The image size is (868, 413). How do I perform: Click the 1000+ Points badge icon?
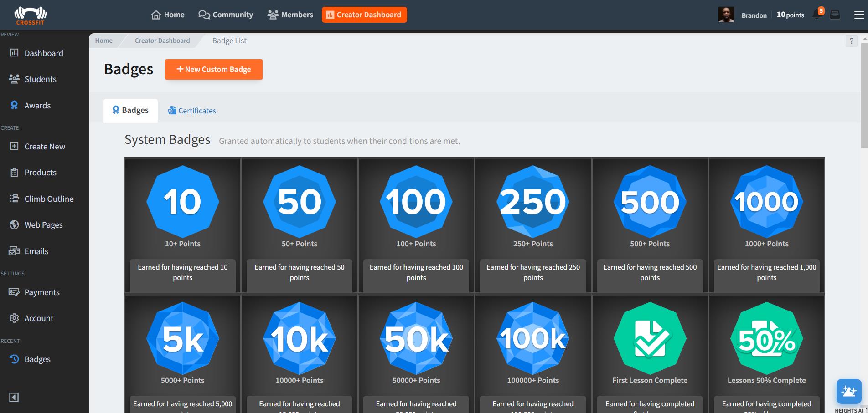click(x=767, y=202)
